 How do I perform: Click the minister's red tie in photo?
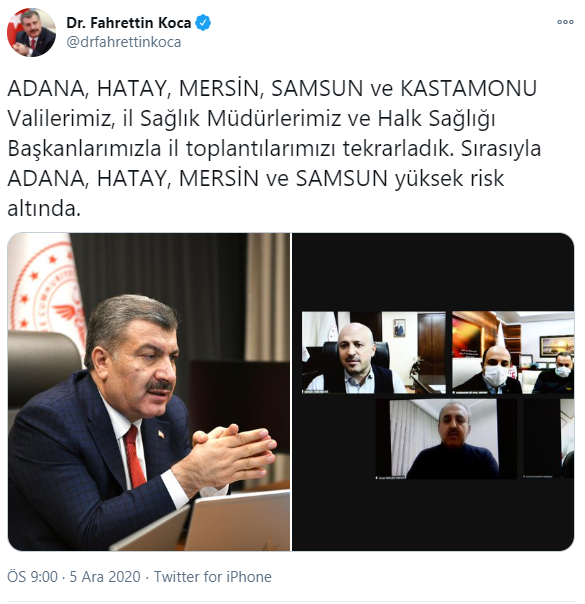coord(134,456)
